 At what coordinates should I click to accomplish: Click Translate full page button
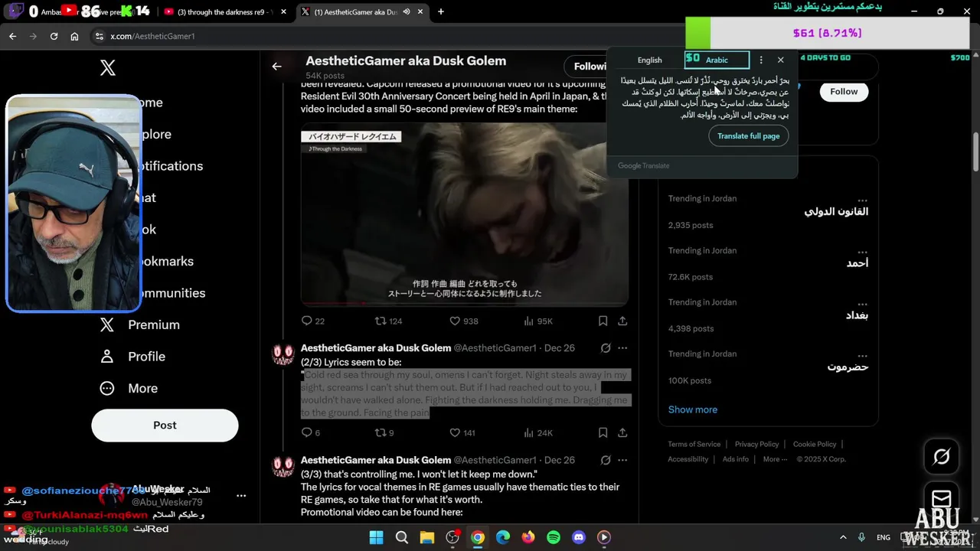click(x=749, y=135)
